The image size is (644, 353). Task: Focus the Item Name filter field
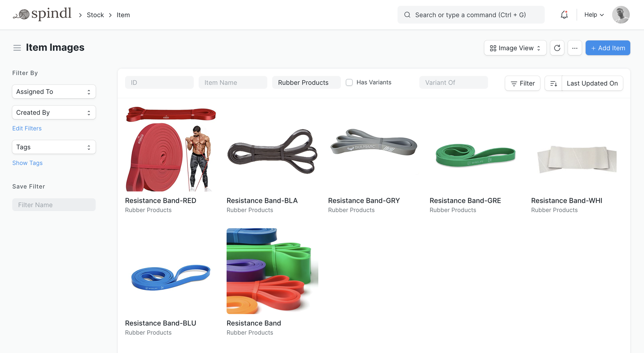pos(233,82)
